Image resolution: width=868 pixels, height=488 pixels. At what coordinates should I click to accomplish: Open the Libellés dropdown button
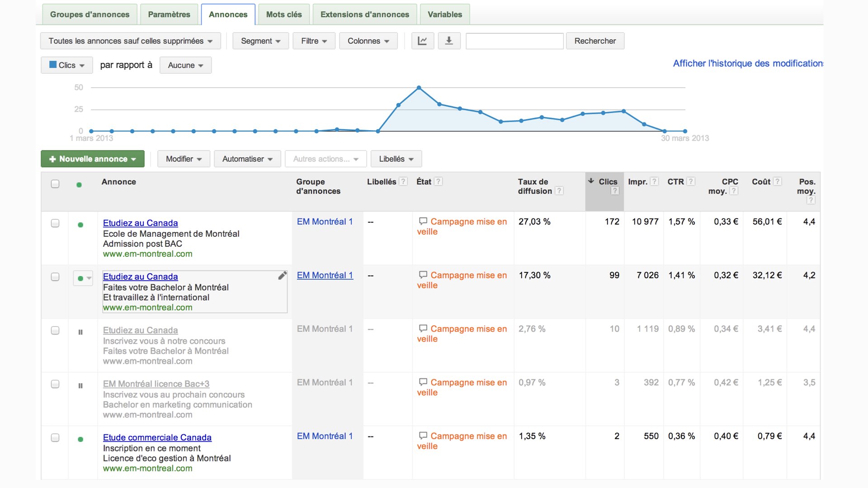pyautogui.click(x=396, y=159)
